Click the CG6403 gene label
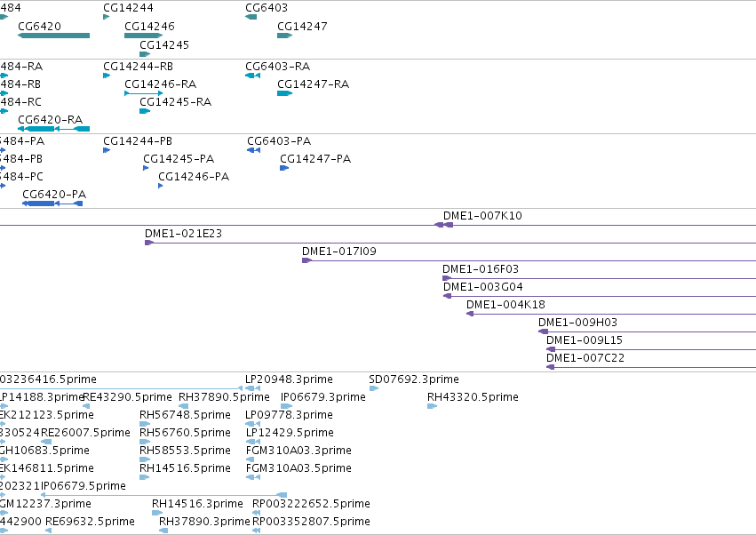 tap(267, 8)
